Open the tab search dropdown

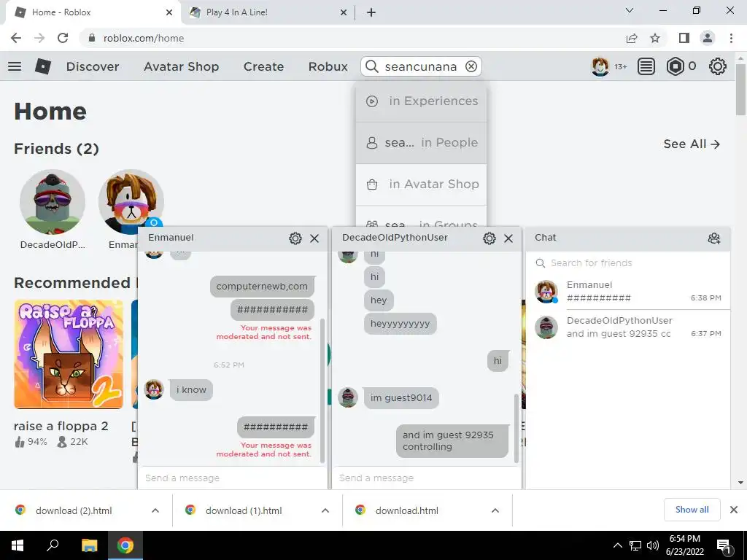tap(630, 10)
